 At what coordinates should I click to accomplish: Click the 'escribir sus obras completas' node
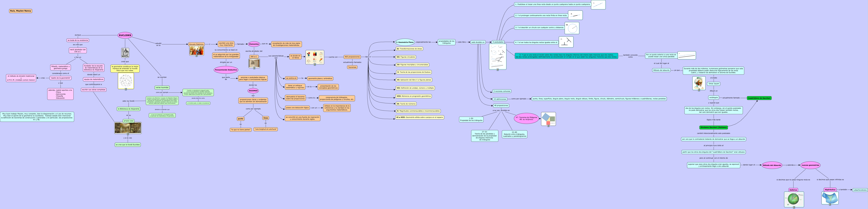point(94,90)
